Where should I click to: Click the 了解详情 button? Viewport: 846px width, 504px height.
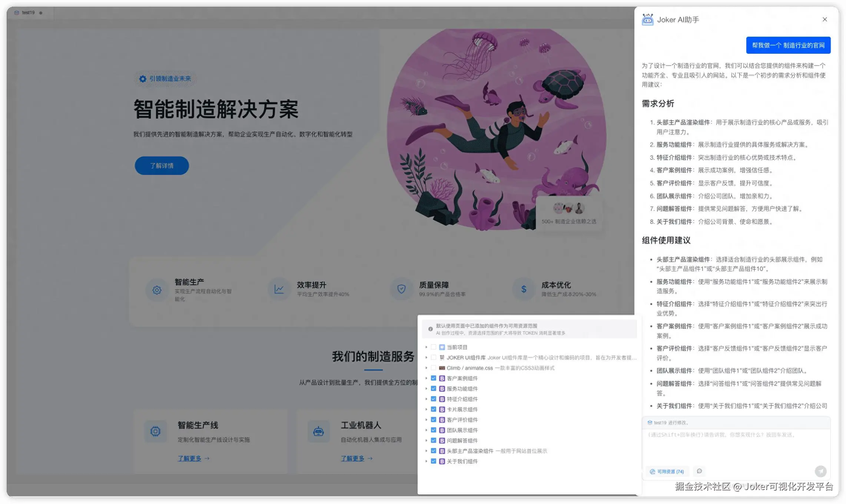pos(162,166)
